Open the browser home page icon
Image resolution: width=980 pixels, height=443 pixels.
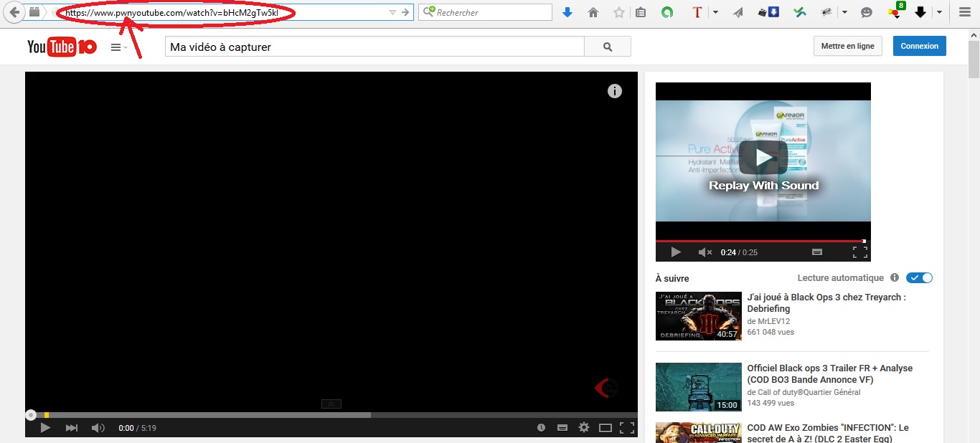pyautogui.click(x=593, y=12)
